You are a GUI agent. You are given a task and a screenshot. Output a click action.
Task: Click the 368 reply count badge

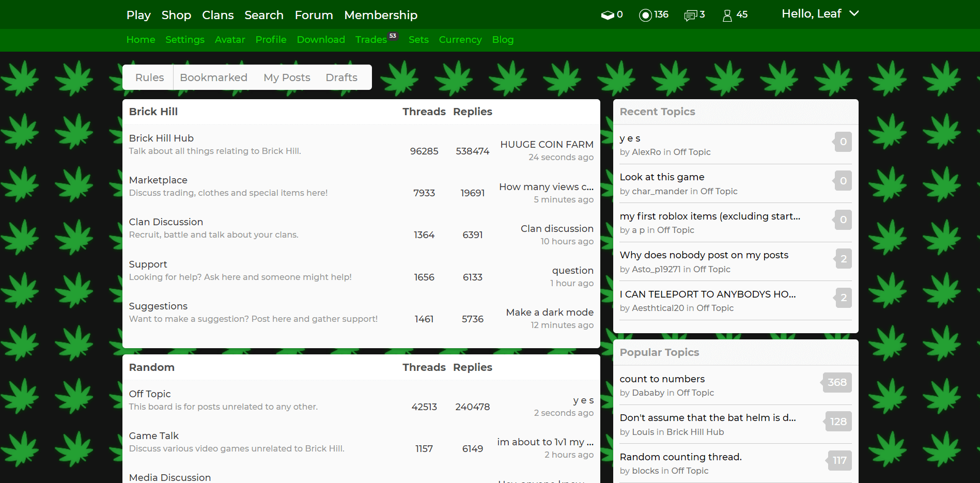836,382
